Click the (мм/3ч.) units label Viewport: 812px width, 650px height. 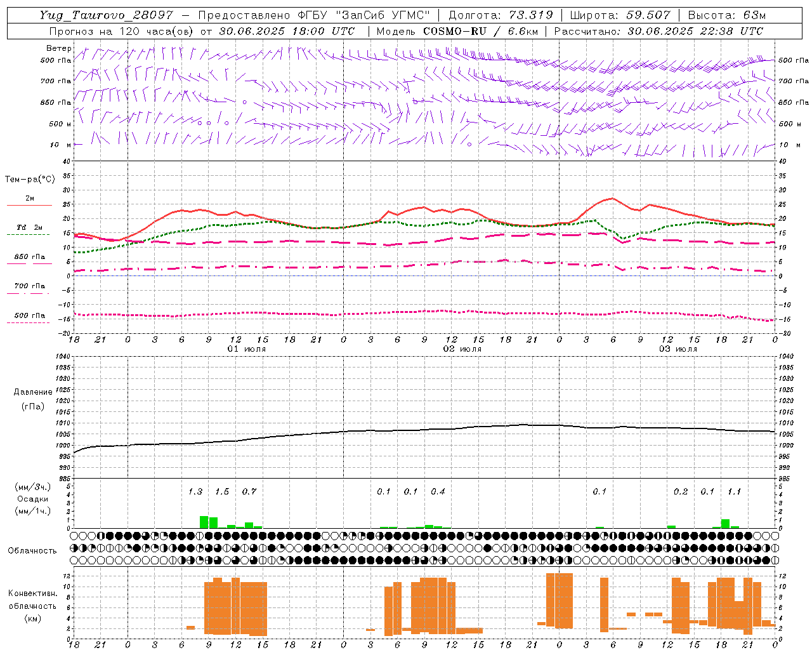click(32, 487)
